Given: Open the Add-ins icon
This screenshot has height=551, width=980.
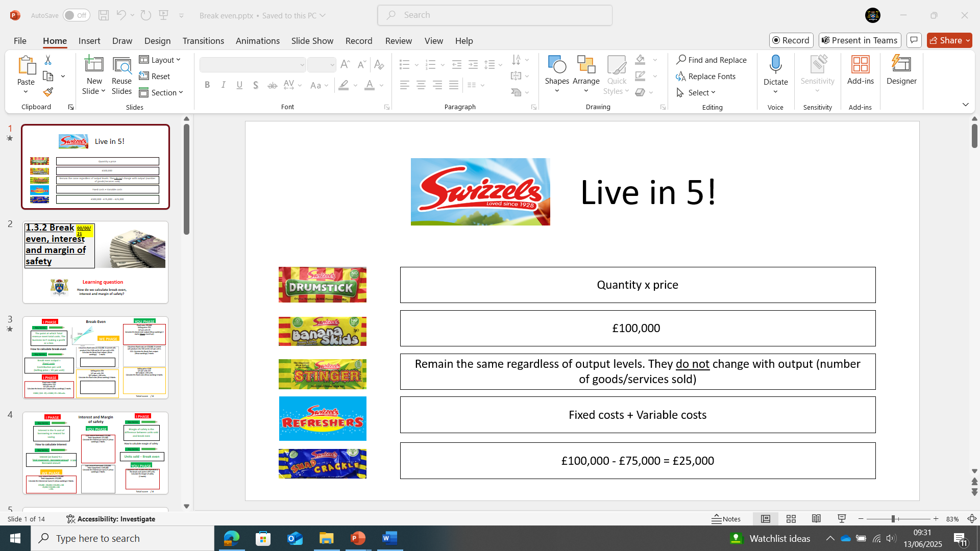Looking at the screenshot, I should [x=861, y=70].
